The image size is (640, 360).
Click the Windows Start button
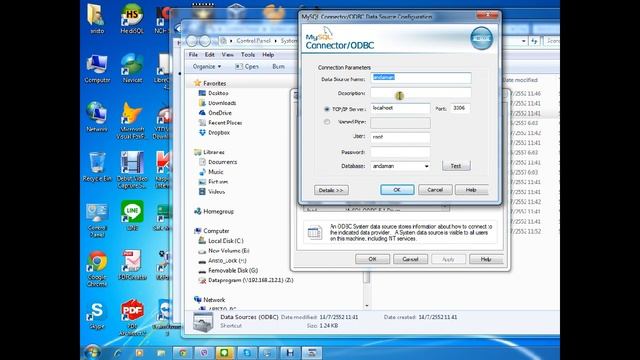pos(92,352)
